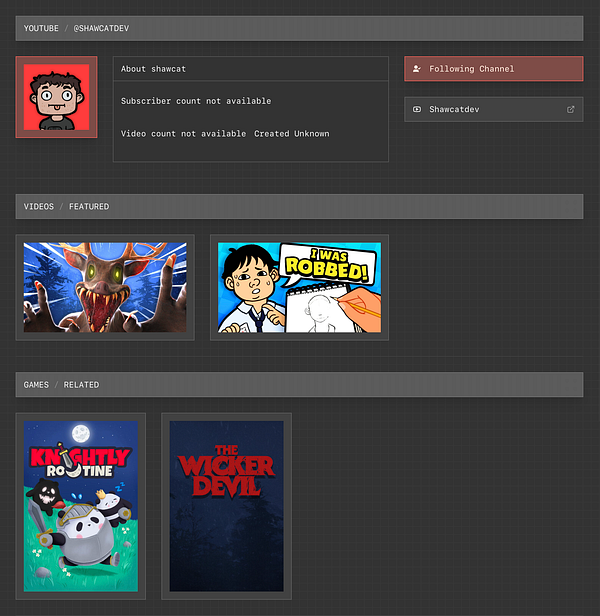Click the VIDEOS section header label

[39, 207]
